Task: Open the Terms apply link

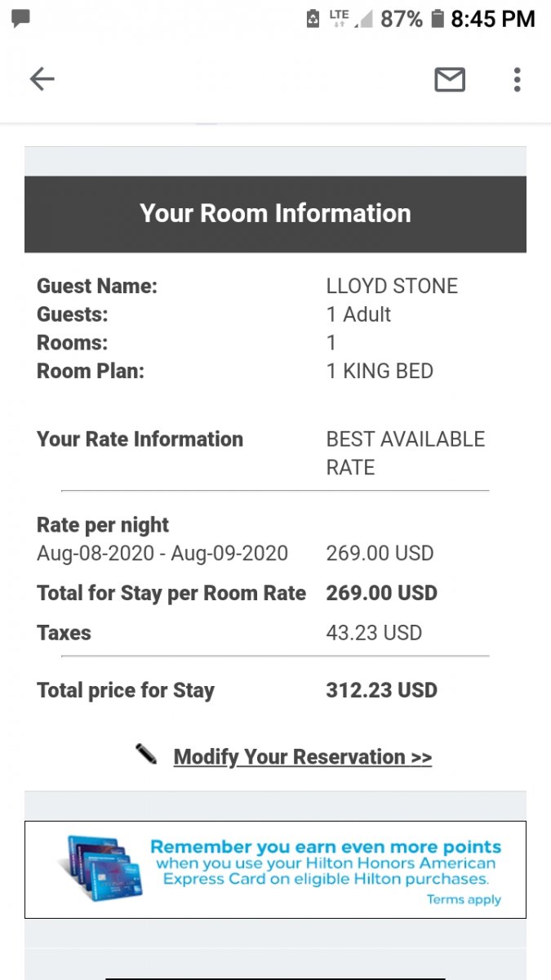Action: (x=464, y=900)
